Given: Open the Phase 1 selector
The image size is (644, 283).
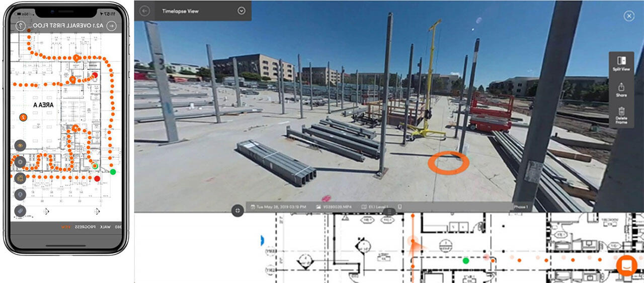Looking at the screenshot, I should coord(521,207).
